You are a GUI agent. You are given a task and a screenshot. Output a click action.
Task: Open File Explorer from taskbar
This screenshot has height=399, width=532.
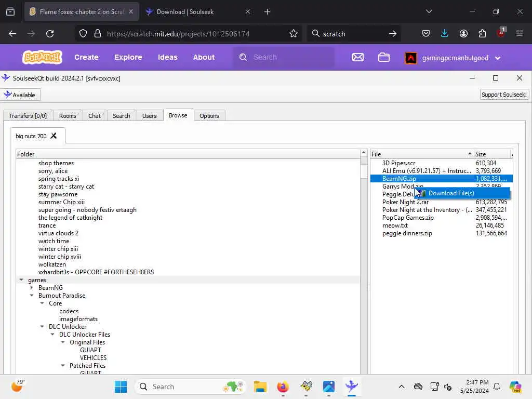pos(260,387)
